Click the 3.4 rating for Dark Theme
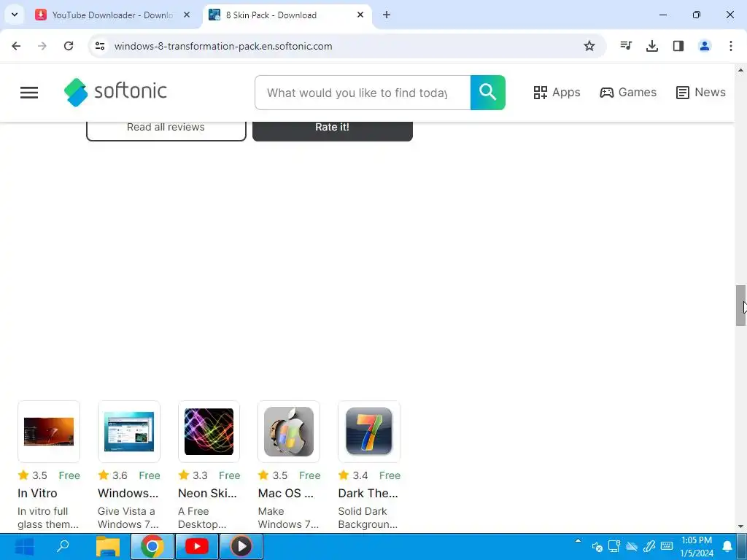 click(353, 475)
